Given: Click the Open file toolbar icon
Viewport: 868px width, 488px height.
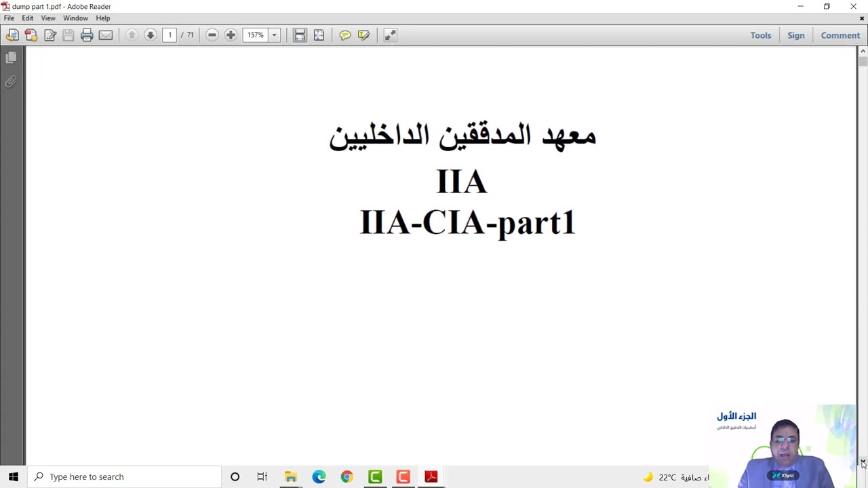Looking at the screenshot, I should (x=12, y=35).
